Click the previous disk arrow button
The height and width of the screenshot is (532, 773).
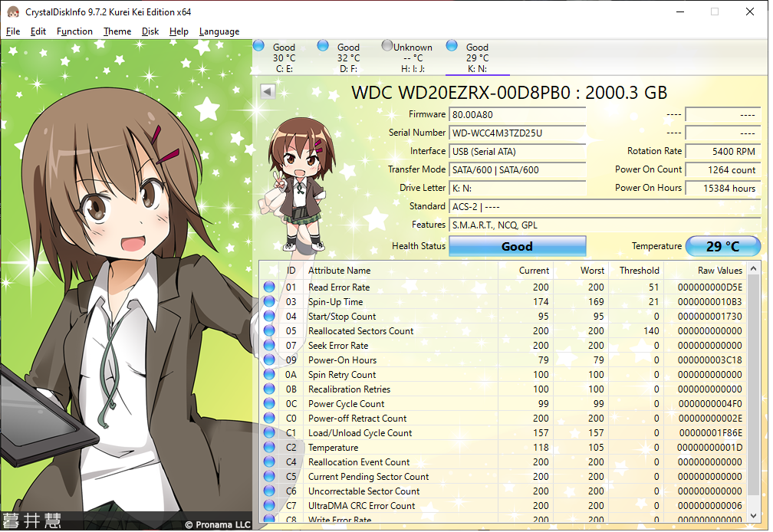[x=268, y=92]
